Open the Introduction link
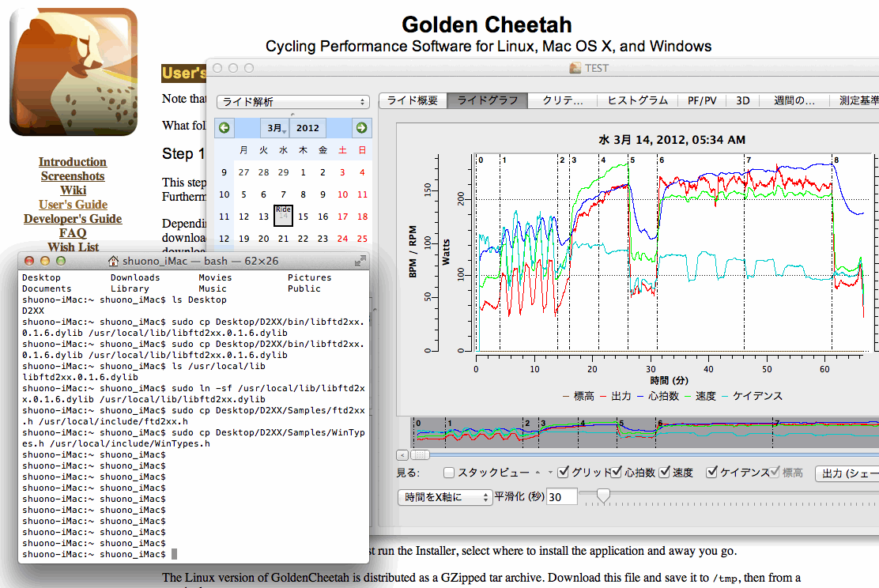This screenshot has width=879, height=588. (72, 162)
